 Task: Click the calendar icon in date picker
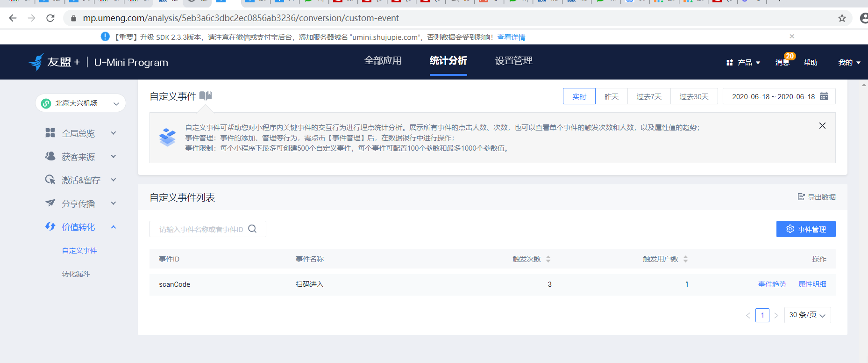[x=824, y=96]
